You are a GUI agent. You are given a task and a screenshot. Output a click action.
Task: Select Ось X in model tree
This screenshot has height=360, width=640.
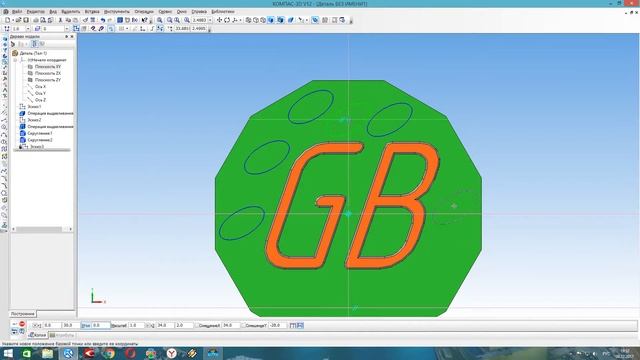(x=40, y=87)
